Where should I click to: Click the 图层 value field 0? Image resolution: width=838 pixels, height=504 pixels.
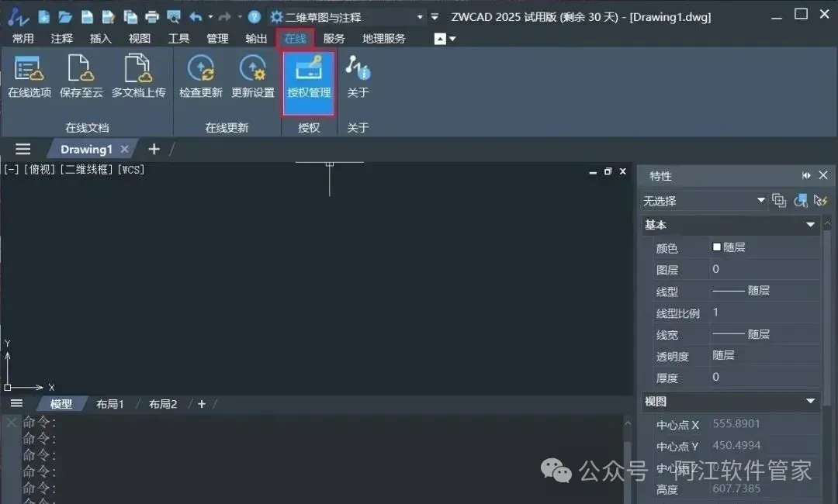coord(765,269)
